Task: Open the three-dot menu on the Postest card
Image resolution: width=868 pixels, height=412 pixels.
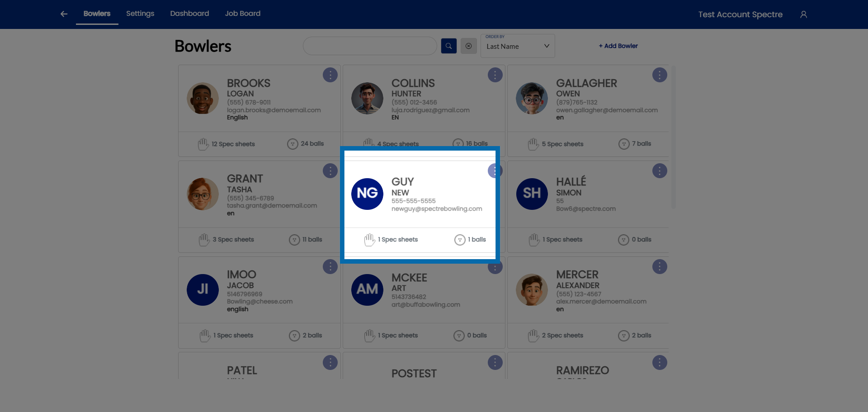Action: pos(495,362)
